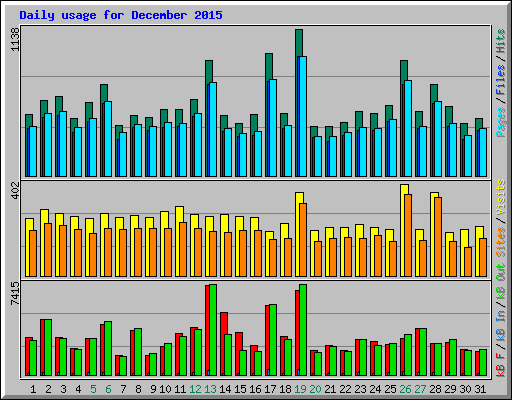
Task: Select day 13 weekend label
Action: [210, 389]
